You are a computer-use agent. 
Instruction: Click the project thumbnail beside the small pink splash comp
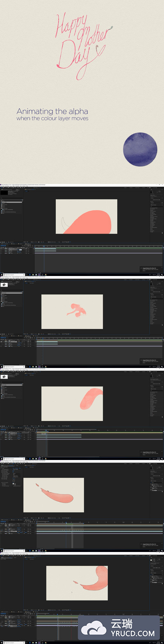(5, 285)
